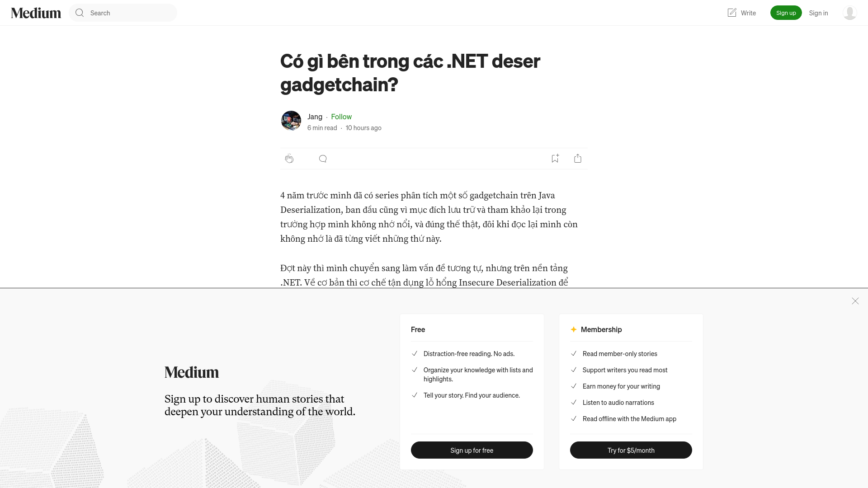Open the Sign in dropdown menu
This screenshot has width=868, height=488.
pos(818,13)
